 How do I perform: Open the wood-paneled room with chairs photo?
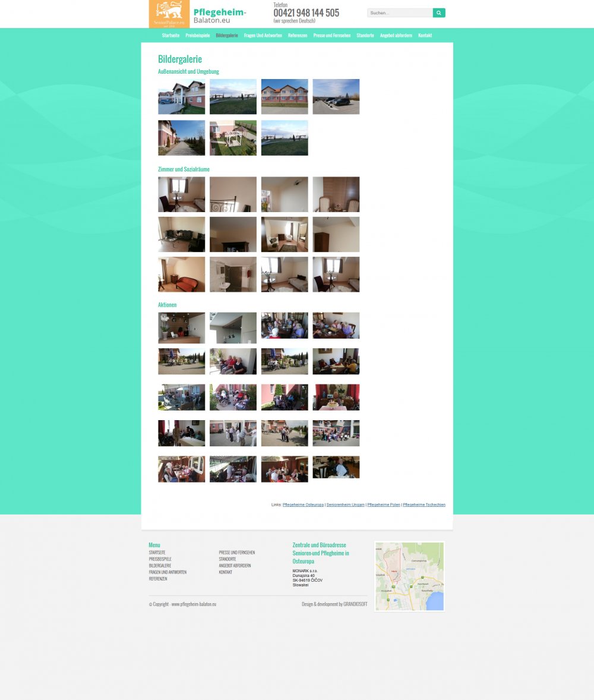point(336,194)
